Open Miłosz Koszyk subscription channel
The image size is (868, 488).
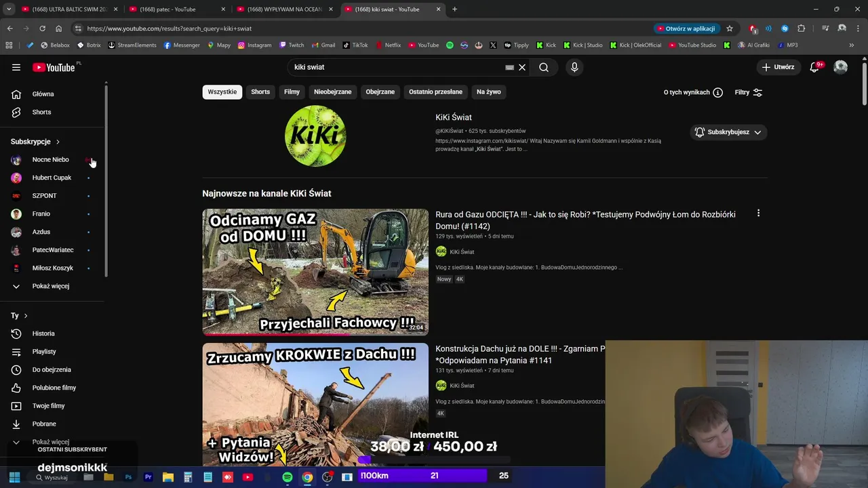point(53,268)
